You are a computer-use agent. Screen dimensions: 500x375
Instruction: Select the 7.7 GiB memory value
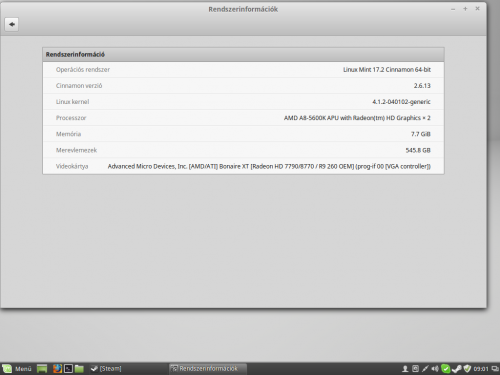pos(421,134)
